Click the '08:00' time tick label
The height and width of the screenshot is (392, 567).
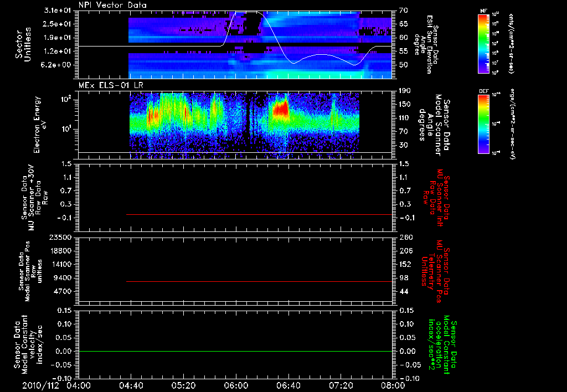[x=393, y=385]
